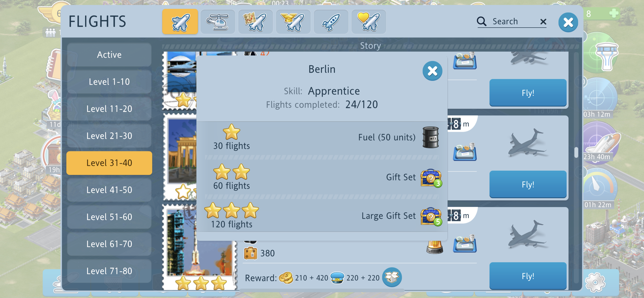Open the reward box icon beside rewards
The height and width of the screenshot is (298, 644).
[x=392, y=277]
